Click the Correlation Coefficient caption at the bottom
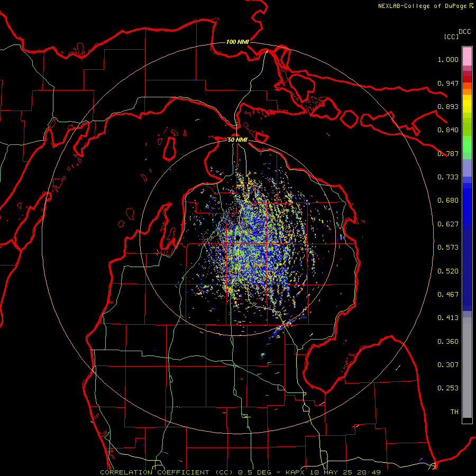Screen dimensions: 476x476 click(x=240, y=472)
